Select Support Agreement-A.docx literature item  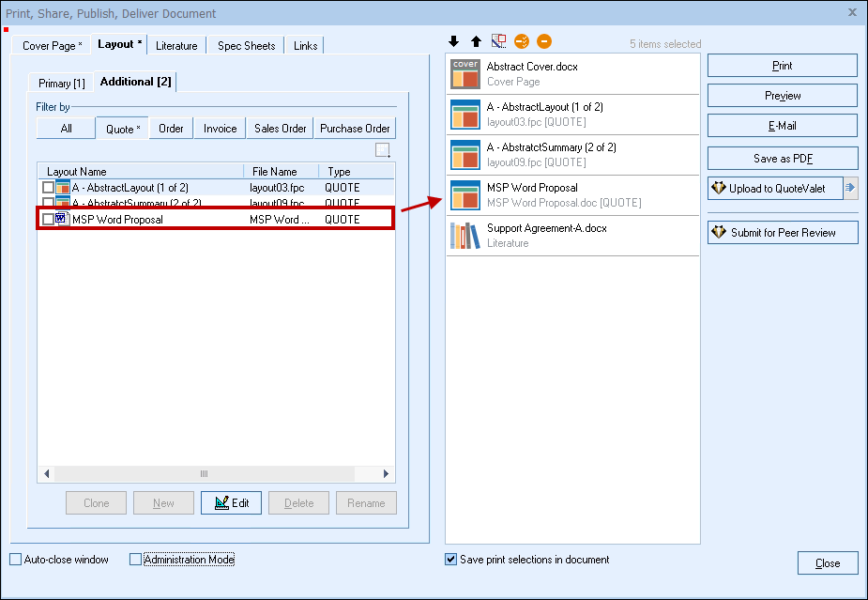pyautogui.click(x=572, y=236)
